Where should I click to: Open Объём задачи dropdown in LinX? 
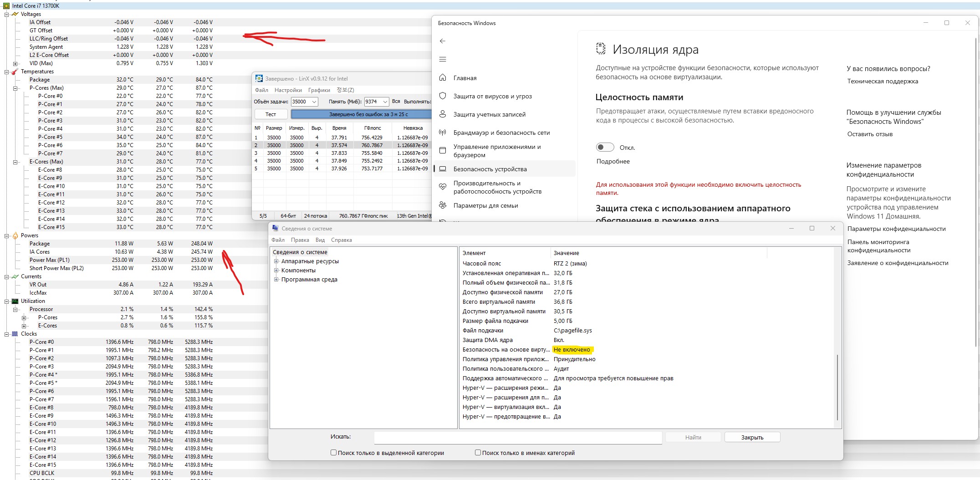[314, 102]
